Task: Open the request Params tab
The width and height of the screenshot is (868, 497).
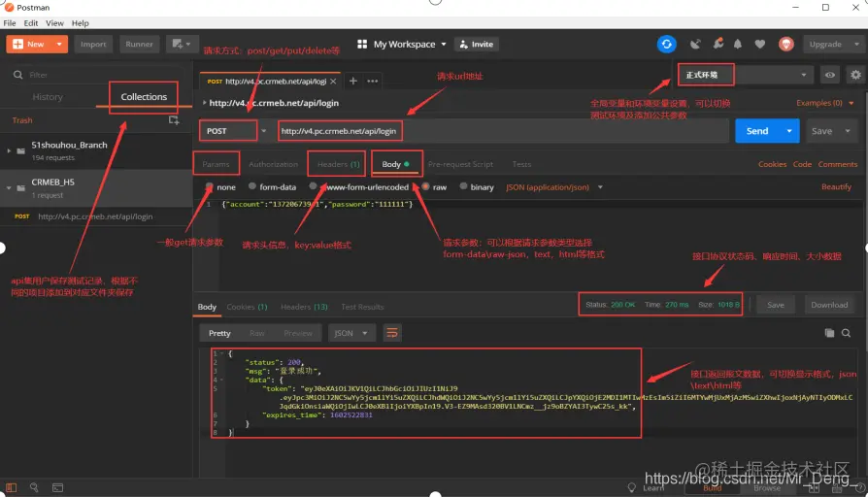Action: point(216,164)
